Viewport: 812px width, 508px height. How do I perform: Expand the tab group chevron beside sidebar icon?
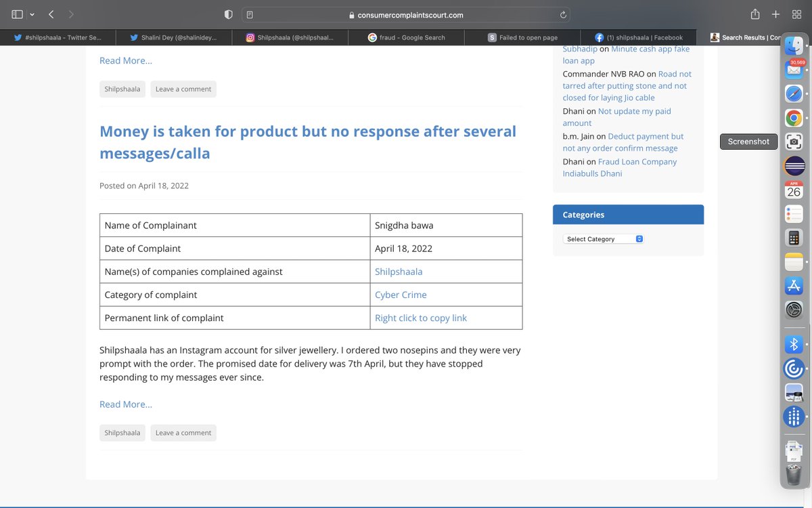coord(32,14)
